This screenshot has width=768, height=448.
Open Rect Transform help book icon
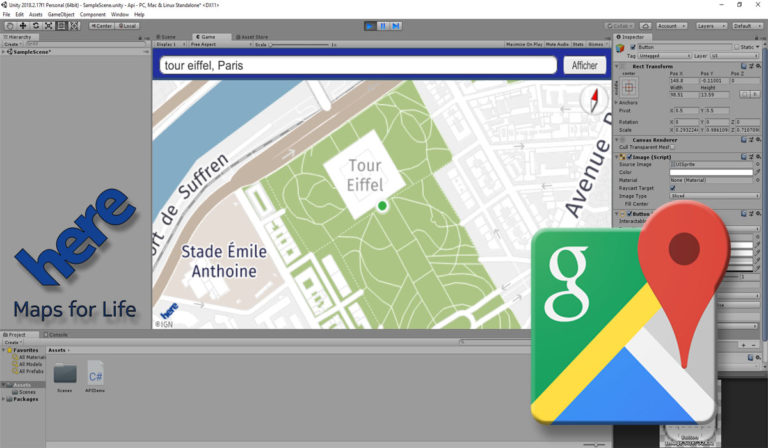coord(743,66)
